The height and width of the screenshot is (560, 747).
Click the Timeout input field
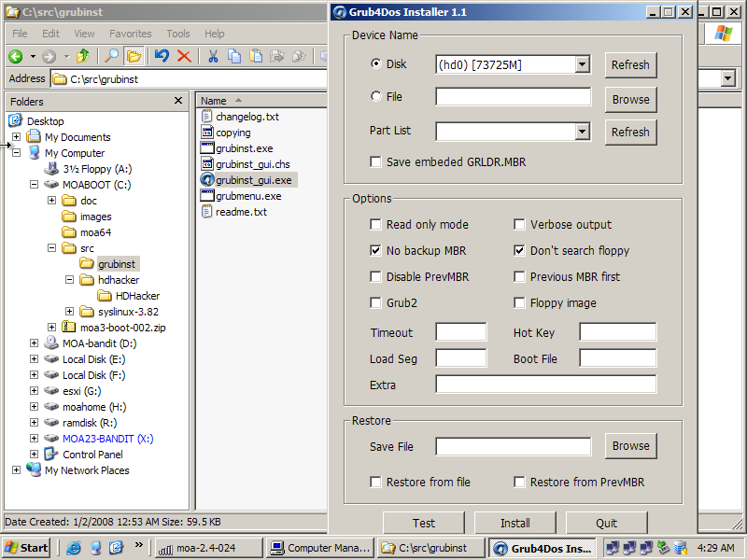click(460, 332)
